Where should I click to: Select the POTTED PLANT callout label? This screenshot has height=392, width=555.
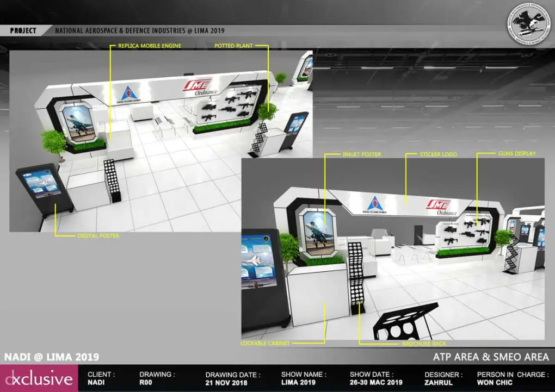[x=233, y=46]
